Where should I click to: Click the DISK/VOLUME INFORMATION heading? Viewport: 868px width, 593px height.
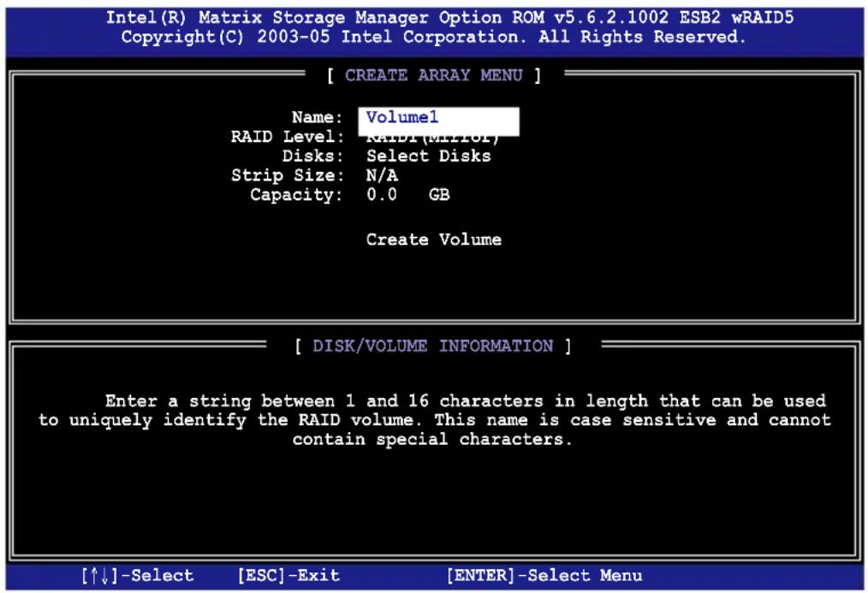pyautogui.click(x=433, y=347)
